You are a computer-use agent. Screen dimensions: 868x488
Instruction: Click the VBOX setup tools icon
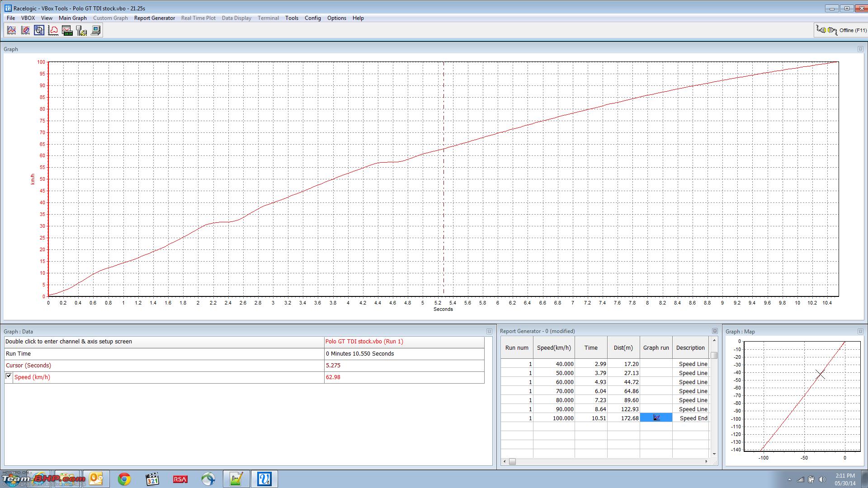[81, 30]
